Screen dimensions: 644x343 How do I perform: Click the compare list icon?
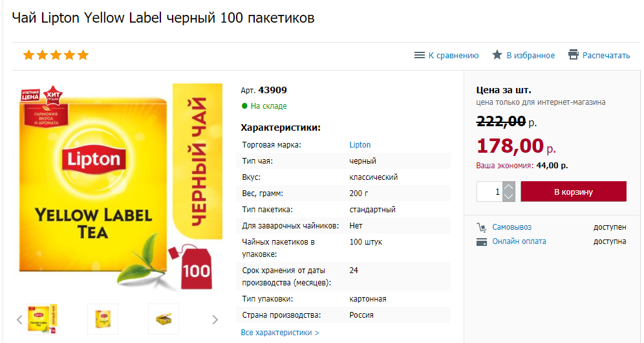419,55
